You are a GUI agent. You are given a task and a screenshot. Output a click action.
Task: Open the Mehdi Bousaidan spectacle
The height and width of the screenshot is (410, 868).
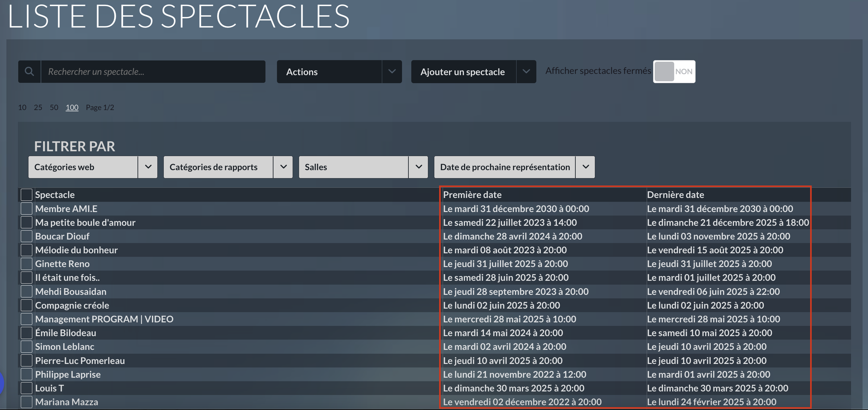point(71,291)
